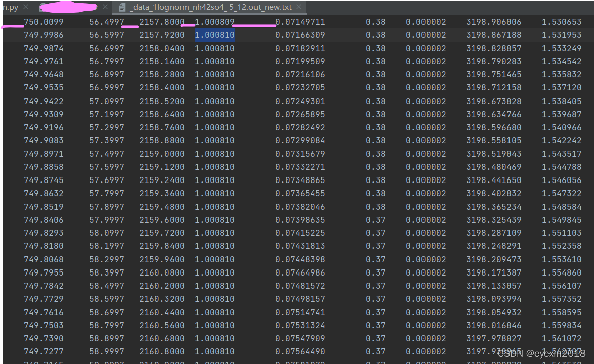Viewport: 594px width, 364px height.
Task: Select the value 749.9874
Action: pos(44,48)
